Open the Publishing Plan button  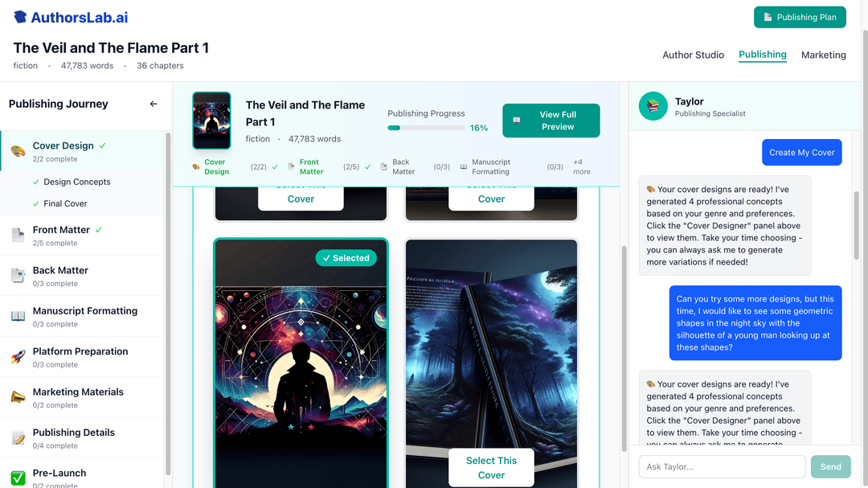click(800, 17)
